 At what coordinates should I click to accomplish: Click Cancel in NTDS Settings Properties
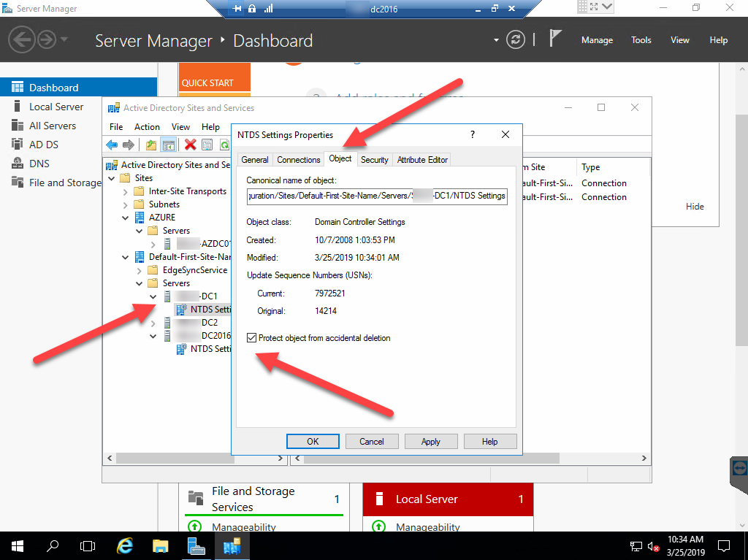coord(372,441)
